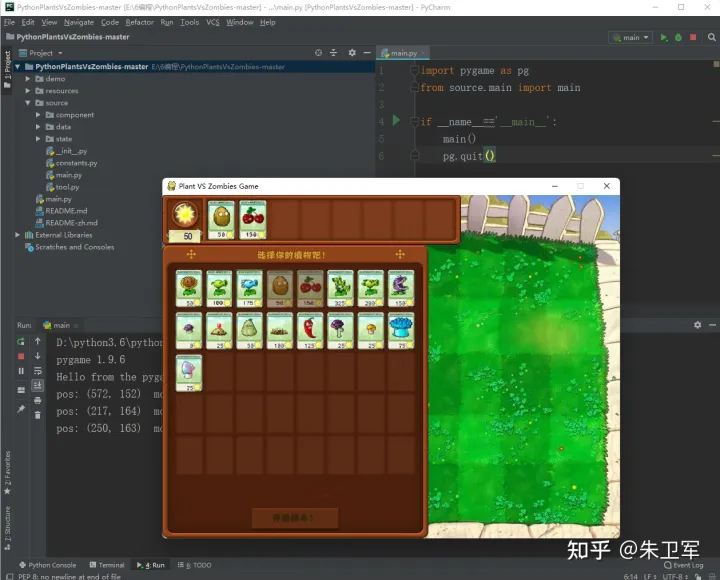Screen dimensions: 720x580
Task: Rerun main from the Run panel
Action: click(21, 341)
